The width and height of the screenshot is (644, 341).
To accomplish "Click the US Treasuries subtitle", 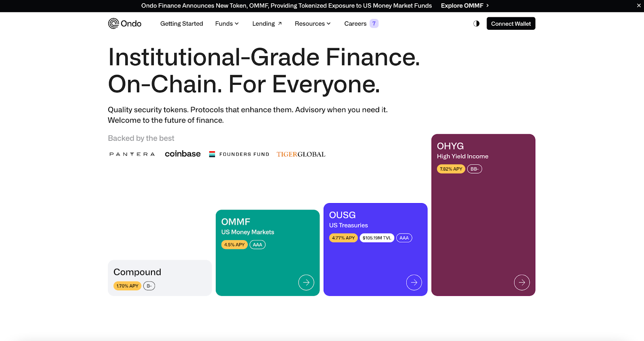I will click(349, 225).
